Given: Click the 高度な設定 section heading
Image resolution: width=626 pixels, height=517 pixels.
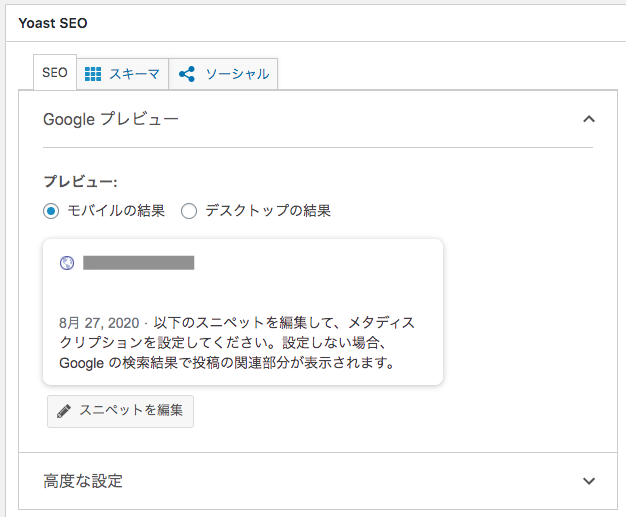Looking at the screenshot, I should pyautogui.click(x=83, y=481).
